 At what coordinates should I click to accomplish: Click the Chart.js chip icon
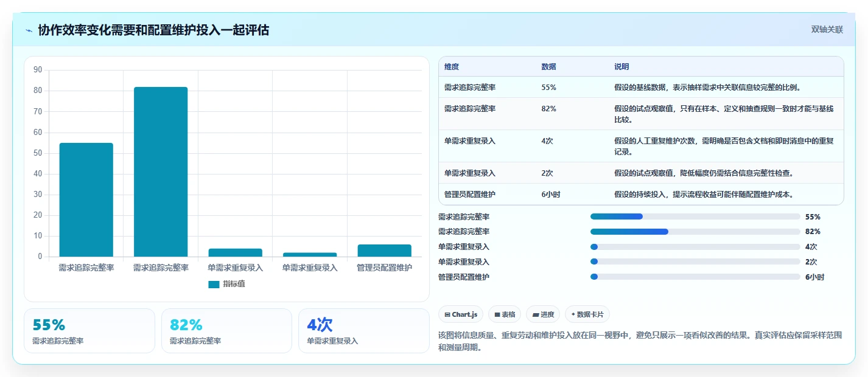tap(447, 314)
